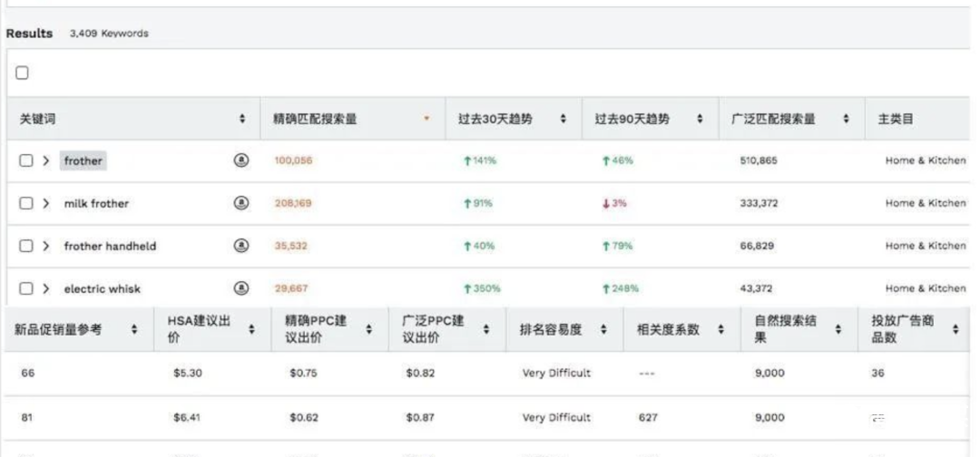Expand the frother handheld row chevron
This screenshot has height=457, width=980.
pyautogui.click(x=46, y=246)
